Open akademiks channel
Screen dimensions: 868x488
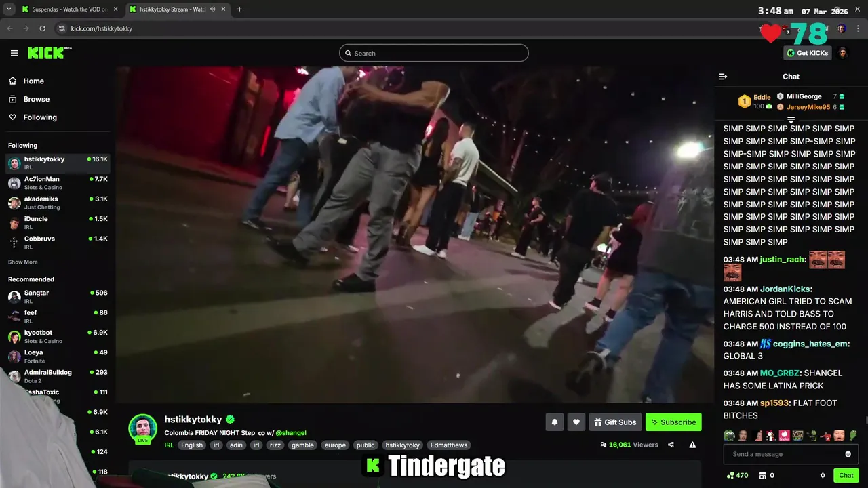coord(58,203)
